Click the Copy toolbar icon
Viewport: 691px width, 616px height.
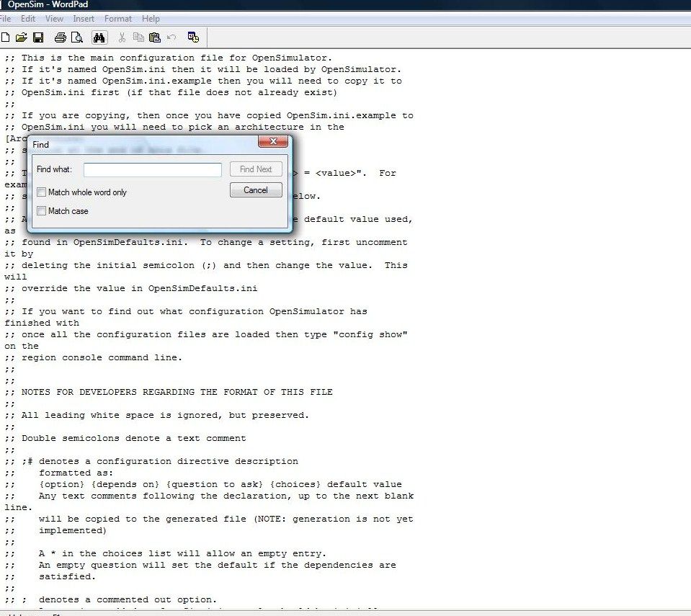(x=138, y=37)
